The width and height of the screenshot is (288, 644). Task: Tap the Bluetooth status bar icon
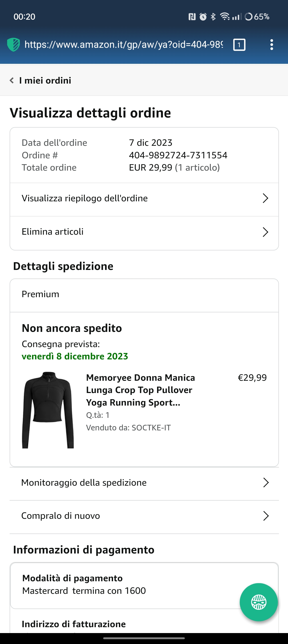click(x=213, y=17)
